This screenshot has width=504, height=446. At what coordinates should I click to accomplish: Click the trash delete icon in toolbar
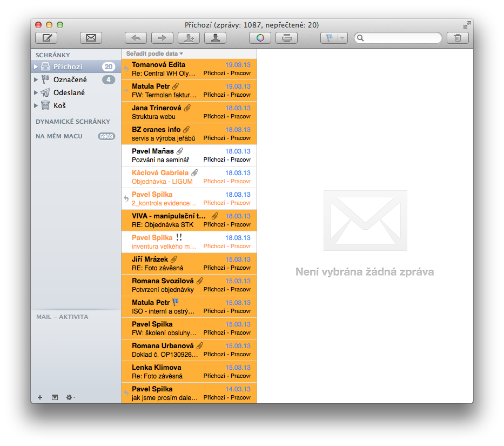tap(458, 38)
